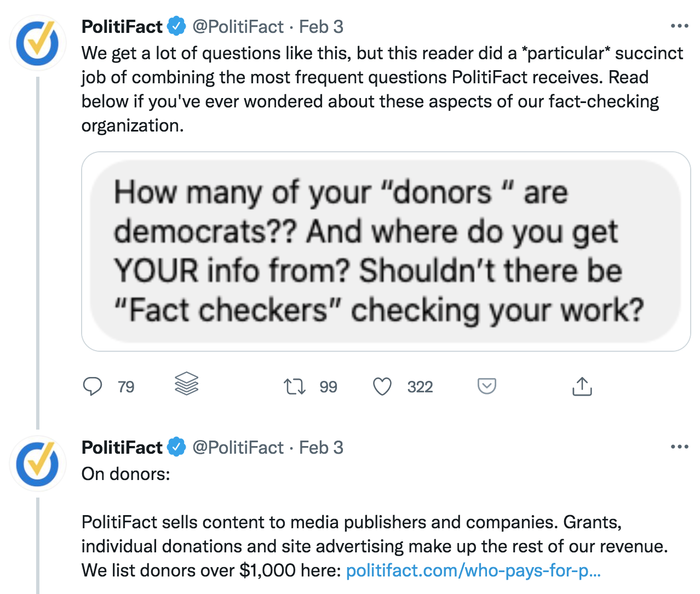Click the Pocket save icon

click(487, 386)
